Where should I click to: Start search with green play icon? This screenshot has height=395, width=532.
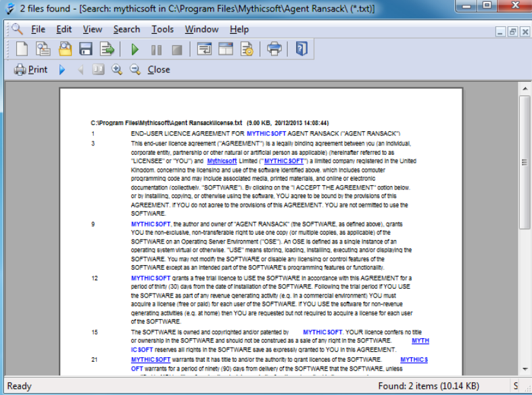(135, 49)
